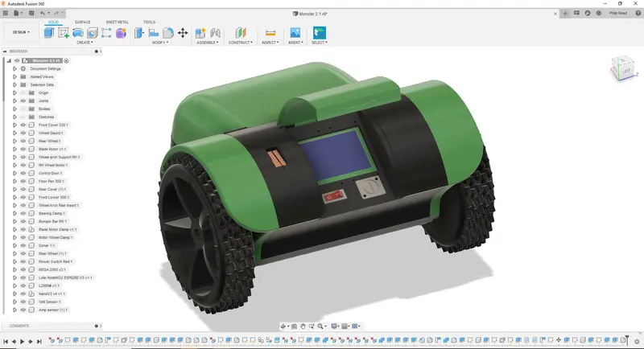Expand the Sketches folder
Viewport: 644px width, 349px height.
click(14, 117)
